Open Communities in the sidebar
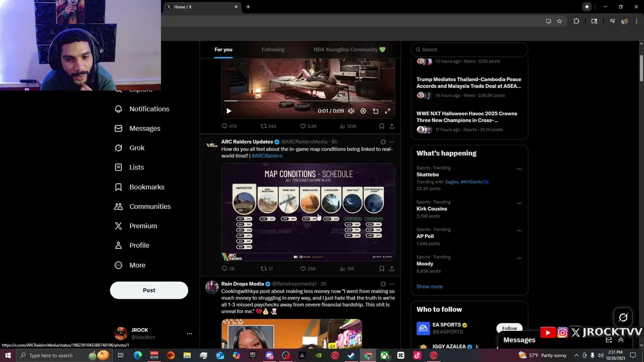 click(x=143, y=207)
